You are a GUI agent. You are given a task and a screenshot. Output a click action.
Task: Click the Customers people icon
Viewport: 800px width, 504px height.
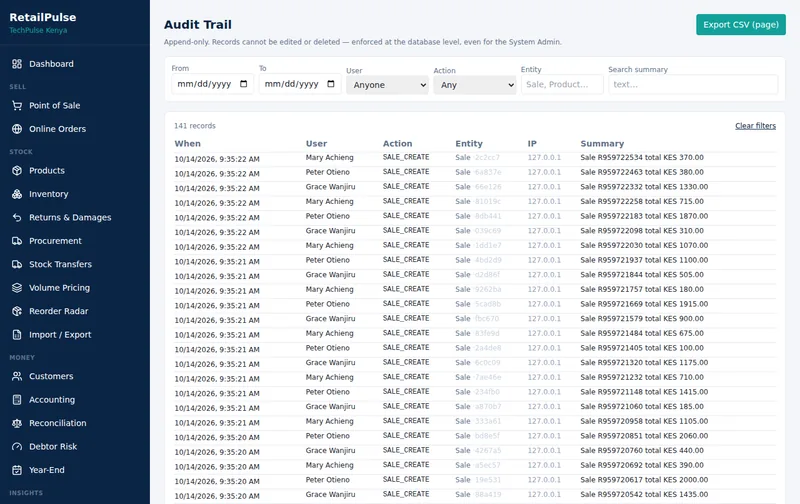[x=17, y=376]
